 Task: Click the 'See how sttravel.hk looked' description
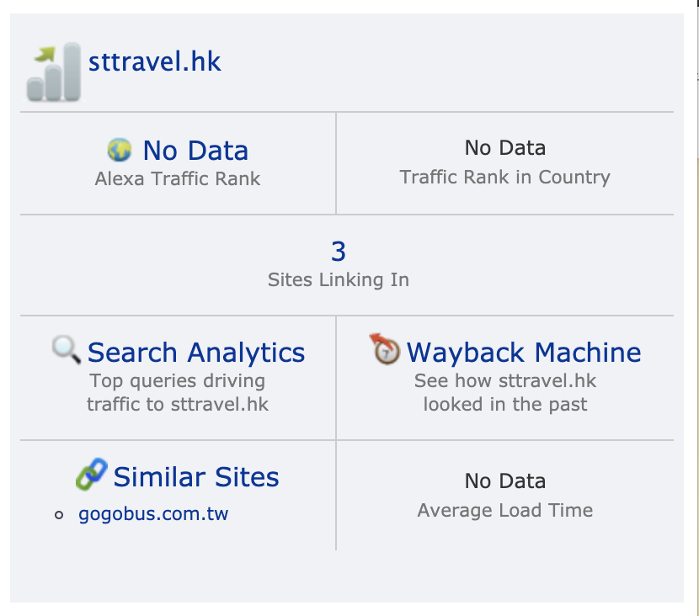click(x=505, y=392)
